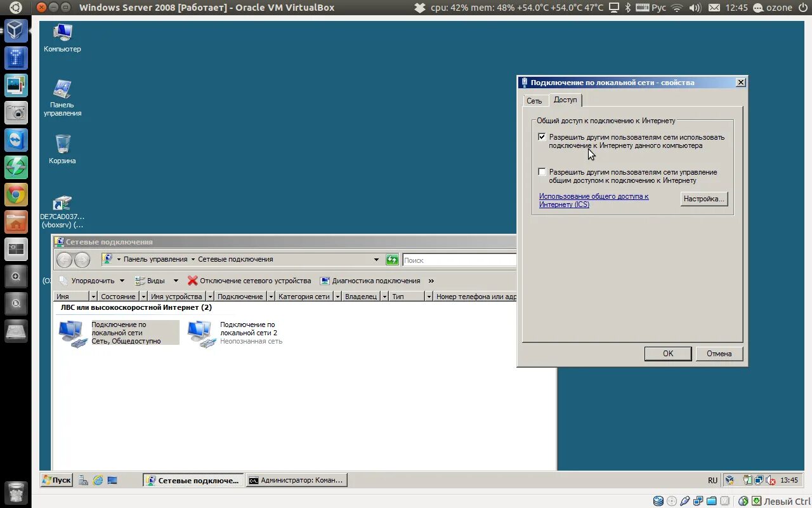
Task: Open the Использование общего доступа к Интернету (ICS) link
Action: click(x=594, y=201)
